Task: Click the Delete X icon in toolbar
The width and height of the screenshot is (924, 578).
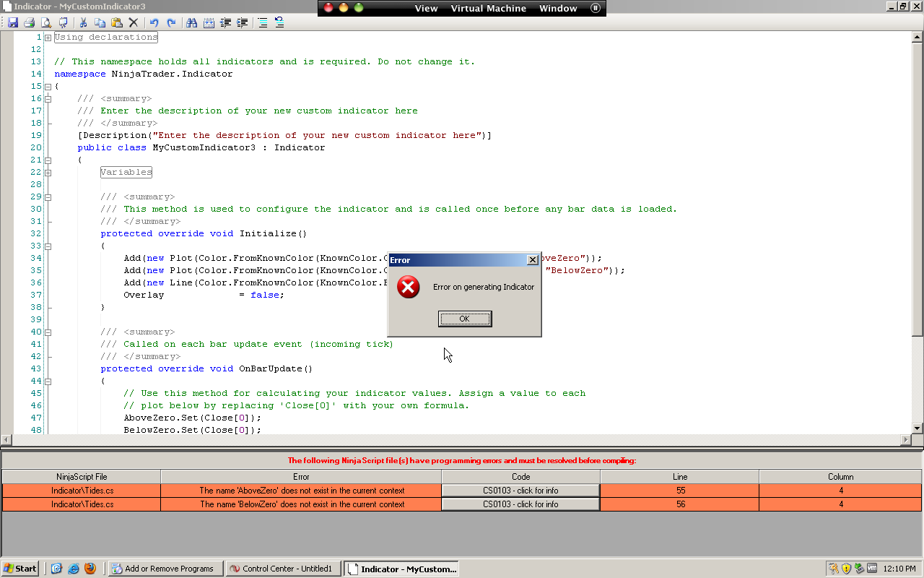Action: (133, 23)
